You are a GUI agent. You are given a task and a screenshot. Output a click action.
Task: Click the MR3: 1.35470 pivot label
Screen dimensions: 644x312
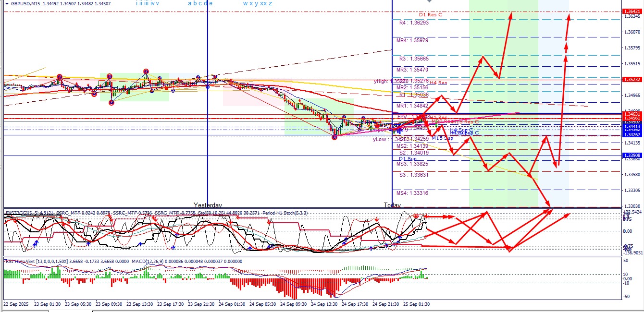[412, 70]
